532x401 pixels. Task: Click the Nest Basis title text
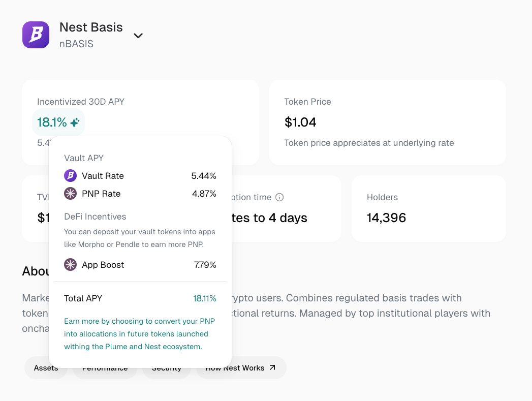coord(91,27)
